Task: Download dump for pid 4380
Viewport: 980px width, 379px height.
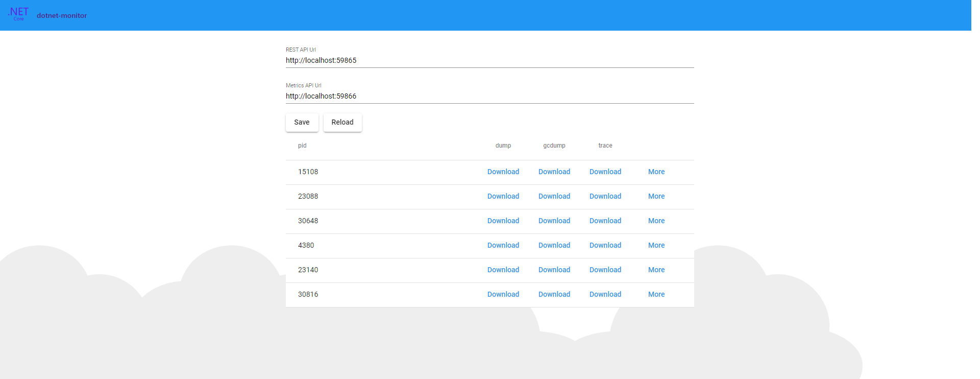Action: pos(503,246)
